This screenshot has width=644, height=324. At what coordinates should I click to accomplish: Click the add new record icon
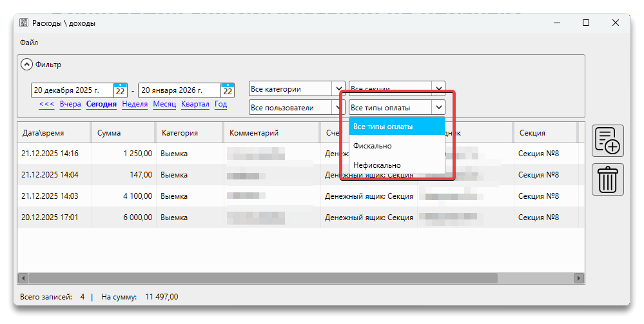[607, 141]
